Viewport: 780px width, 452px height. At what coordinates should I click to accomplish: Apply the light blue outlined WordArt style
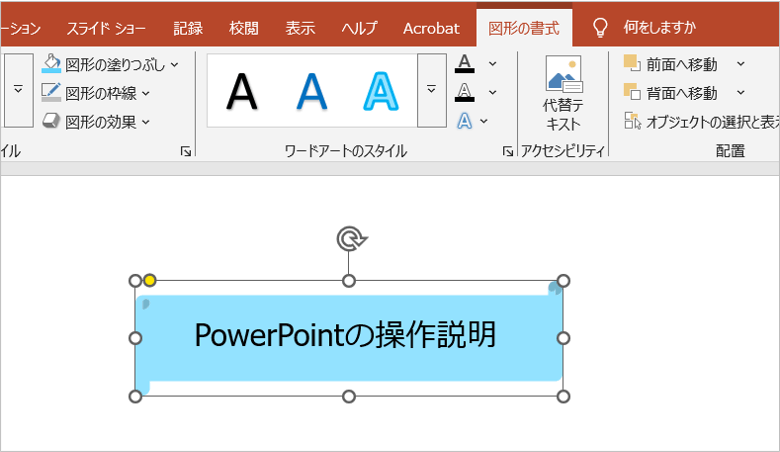[x=381, y=91]
